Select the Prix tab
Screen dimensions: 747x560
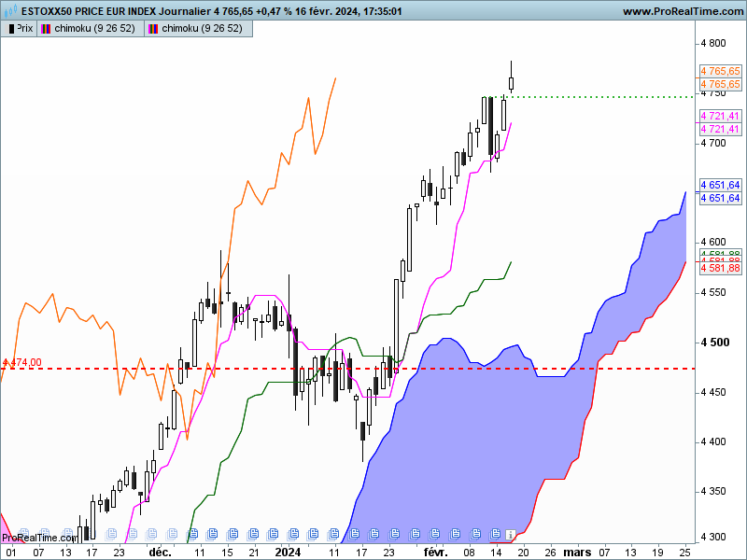(x=19, y=29)
